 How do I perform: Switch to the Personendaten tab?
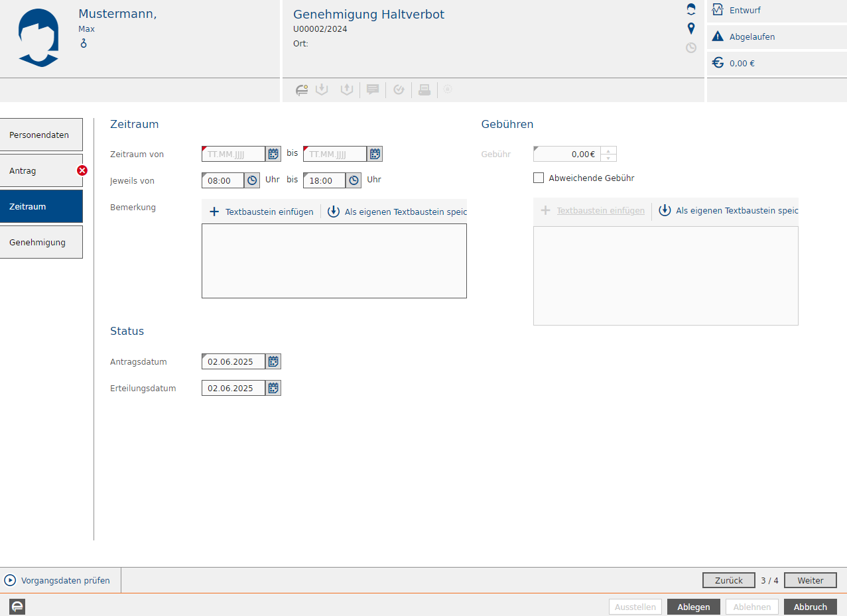click(x=41, y=135)
